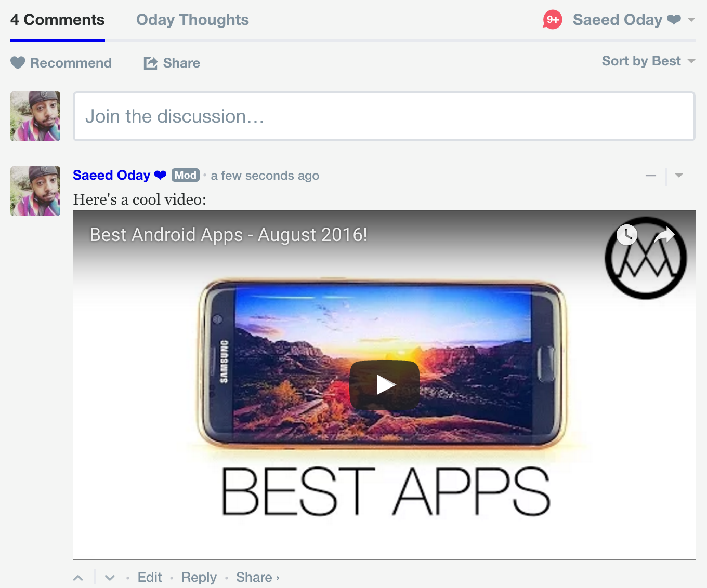Open the Saeed Oday account menu
707x588 pixels.
point(634,20)
